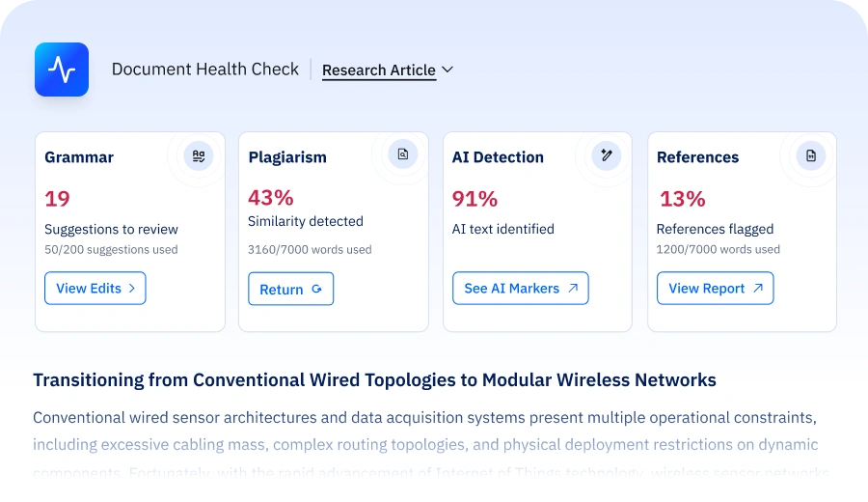Click the article title about Wireless Networks

[x=375, y=380]
